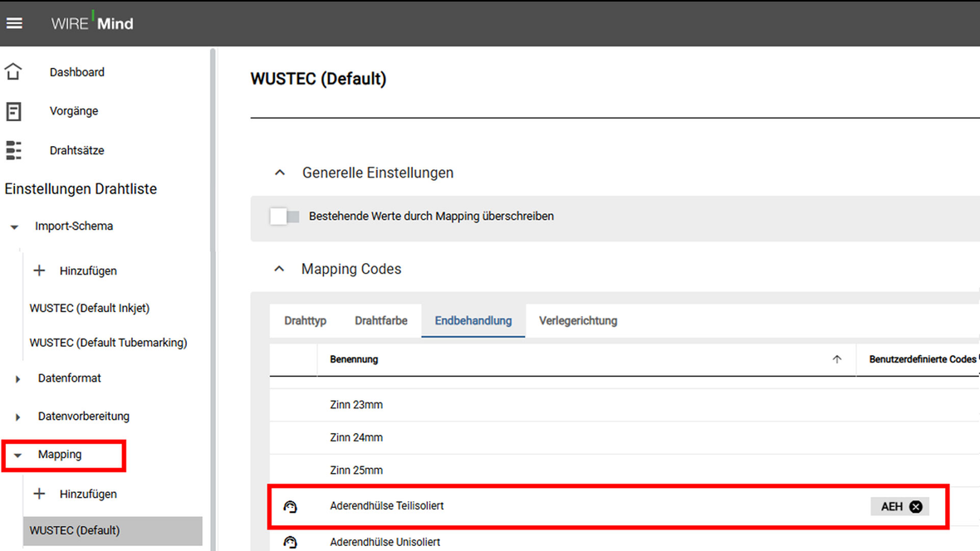
Task: Select the Zinn 24mm row
Action: pyautogui.click(x=625, y=437)
